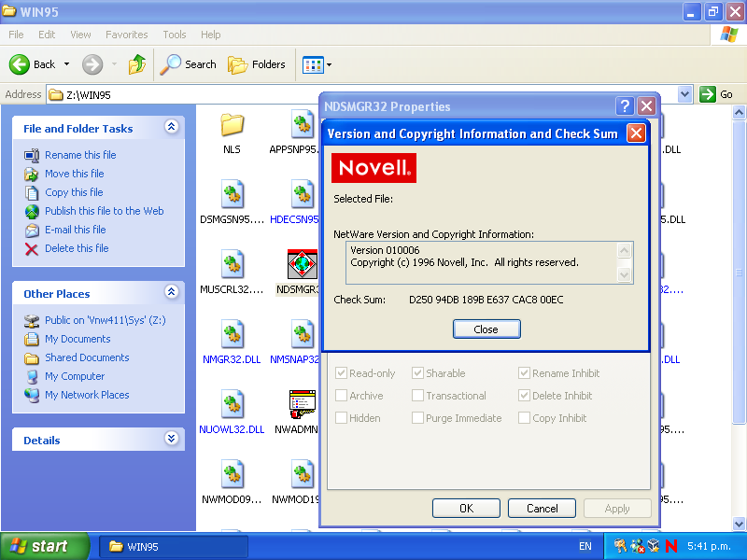Toggle the Delete Inhibit checkbox

[x=524, y=395]
